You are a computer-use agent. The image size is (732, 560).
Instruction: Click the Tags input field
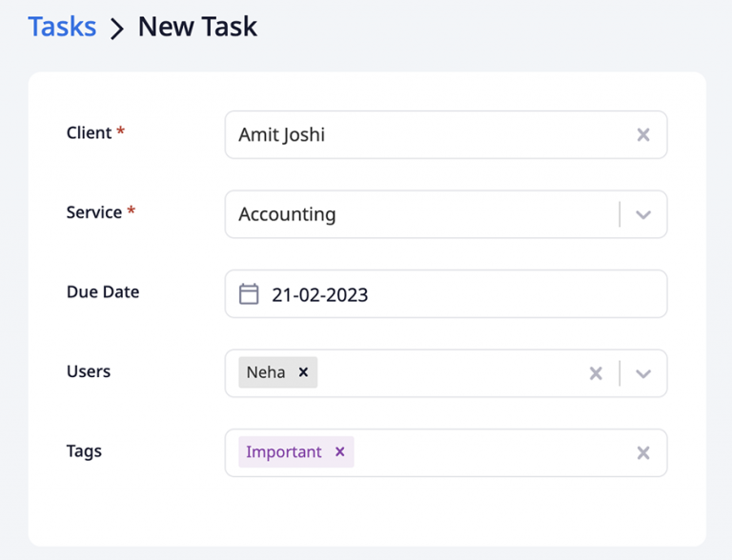[446, 452]
